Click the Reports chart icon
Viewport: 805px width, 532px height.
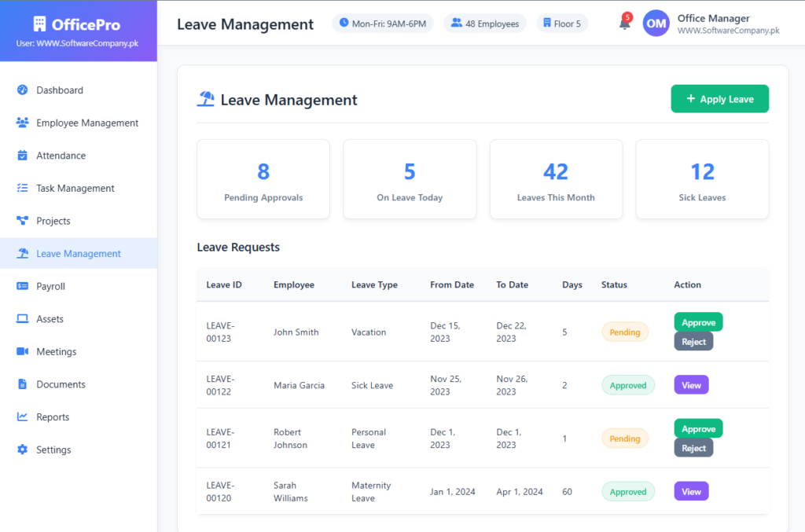coord(22,417)
